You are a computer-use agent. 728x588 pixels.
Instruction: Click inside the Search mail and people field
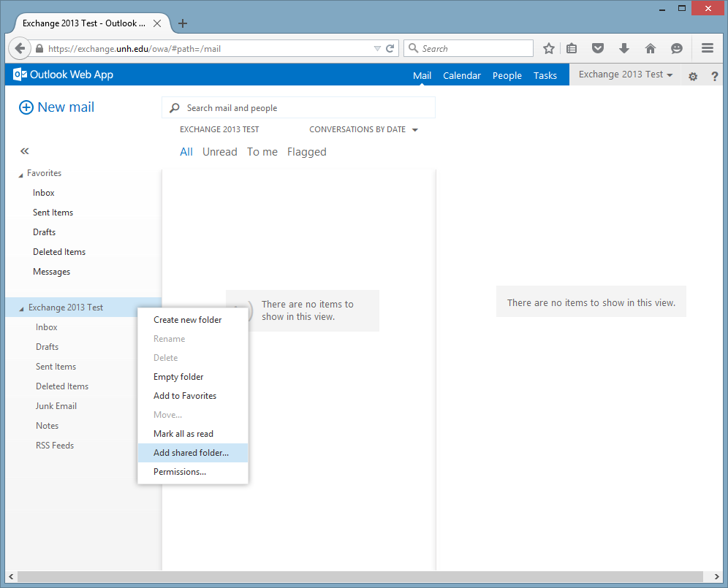pyautogui.click(x=292, y=107)
